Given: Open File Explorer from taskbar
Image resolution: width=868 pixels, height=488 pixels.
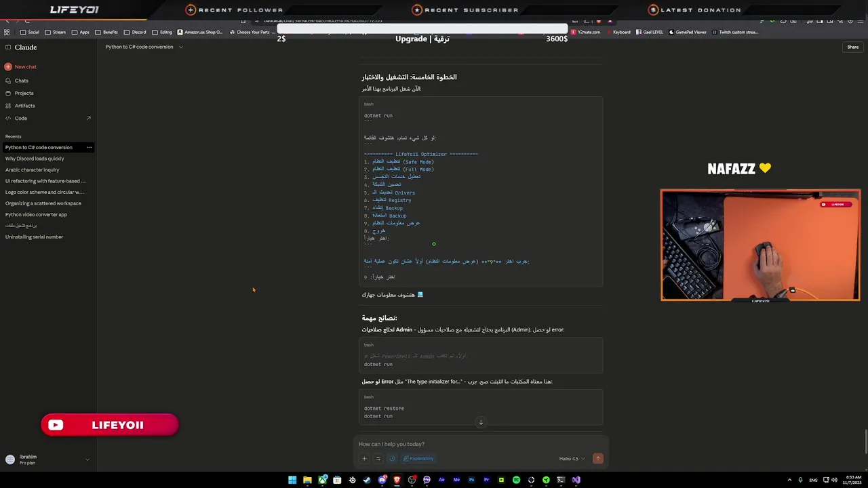Looking at the screenshot, I should coord(307,480).
